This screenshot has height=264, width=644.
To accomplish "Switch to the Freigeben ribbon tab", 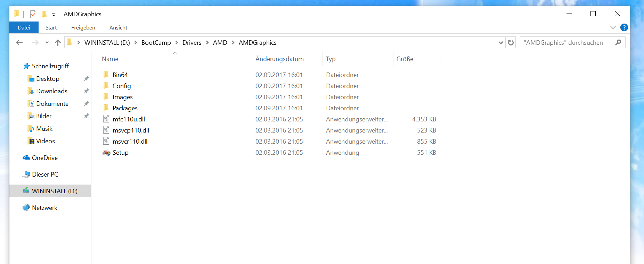I will (x=83, y=27).
